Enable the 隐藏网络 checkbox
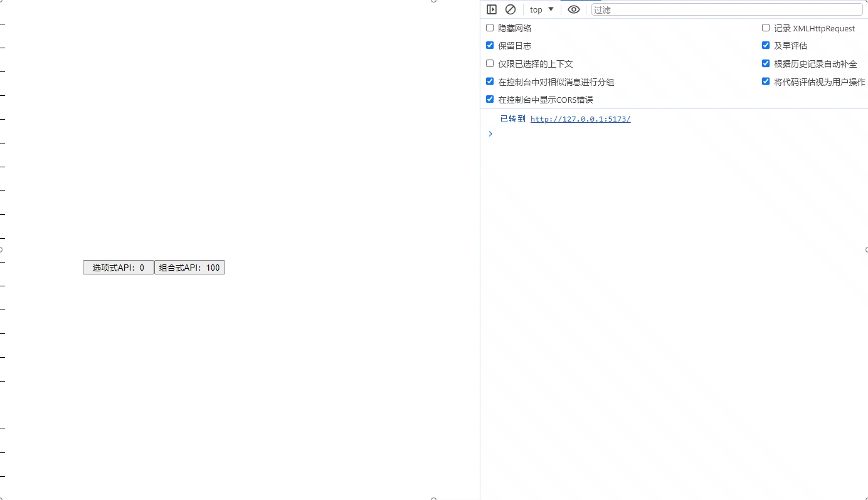868x500 pixels. coord(490,28)
